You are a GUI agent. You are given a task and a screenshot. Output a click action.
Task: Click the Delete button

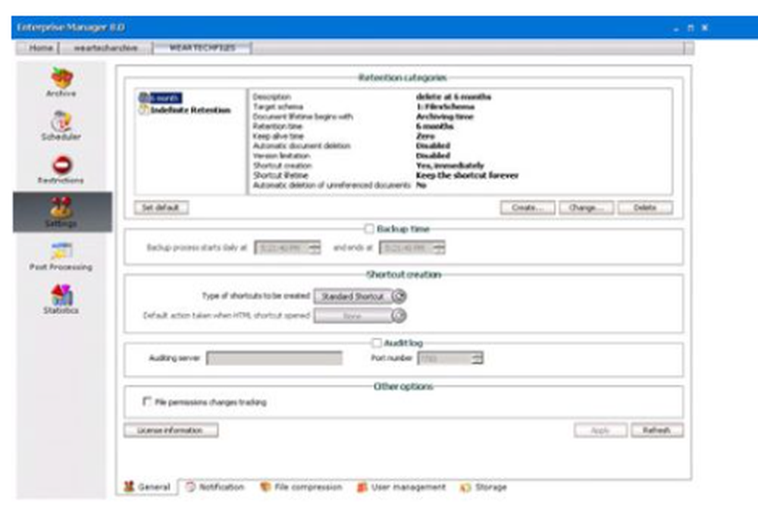click(645, 208)
